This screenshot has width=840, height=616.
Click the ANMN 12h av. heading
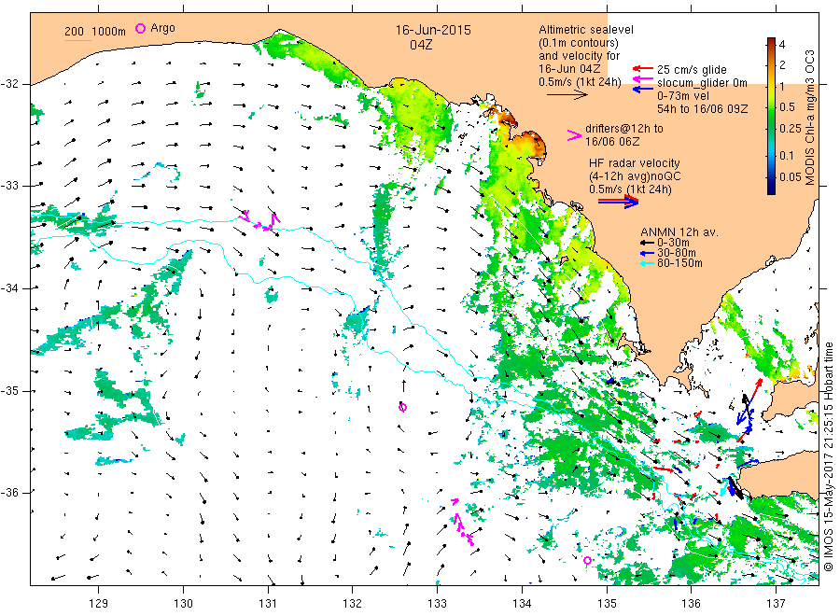pos(679,232)
